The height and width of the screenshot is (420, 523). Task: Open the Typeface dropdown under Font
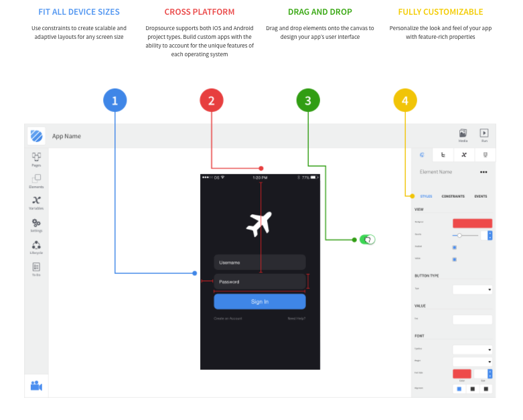tap(472, 350)
